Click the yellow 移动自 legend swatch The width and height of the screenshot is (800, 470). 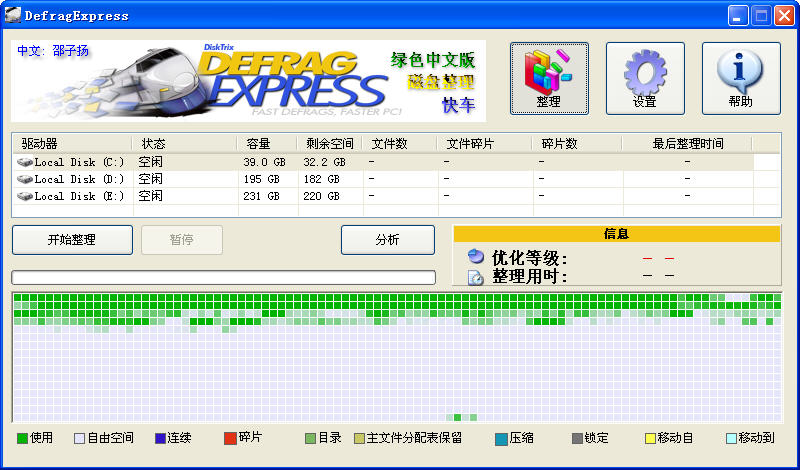649,438
